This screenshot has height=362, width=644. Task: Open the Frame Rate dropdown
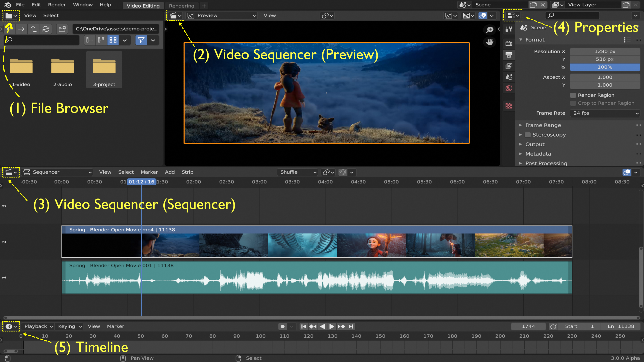(x=605, y=113)
